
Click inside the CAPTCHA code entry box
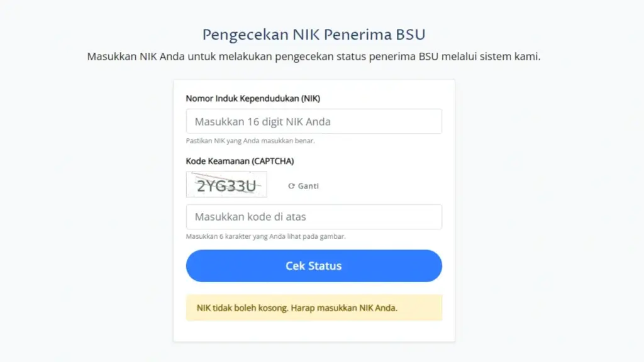coord(313,216)
